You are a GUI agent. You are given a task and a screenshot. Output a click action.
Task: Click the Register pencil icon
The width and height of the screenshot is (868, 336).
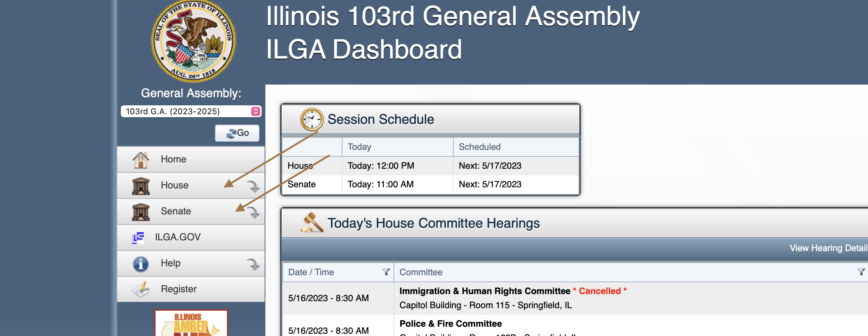coord(140,290)
